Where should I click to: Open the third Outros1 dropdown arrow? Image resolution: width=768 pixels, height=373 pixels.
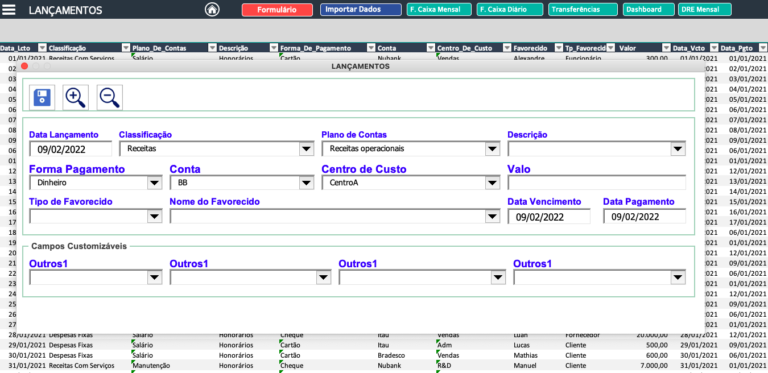(498, 278)
